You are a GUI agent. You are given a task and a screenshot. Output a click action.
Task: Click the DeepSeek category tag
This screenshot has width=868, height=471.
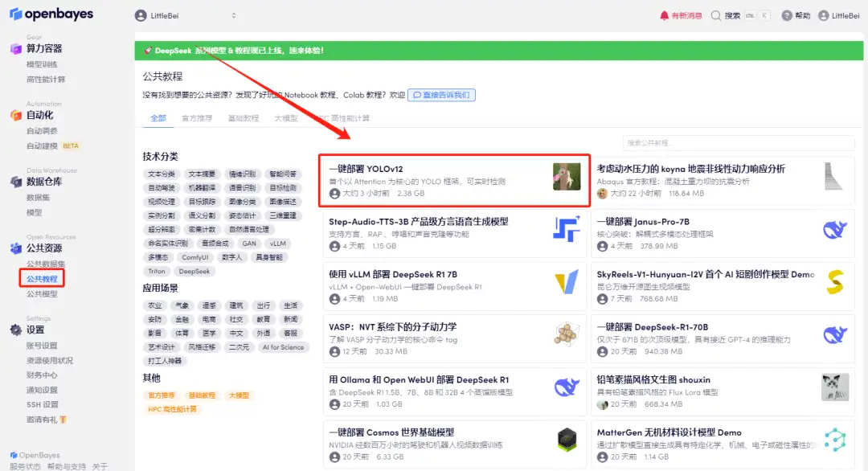tap(196, 271)
